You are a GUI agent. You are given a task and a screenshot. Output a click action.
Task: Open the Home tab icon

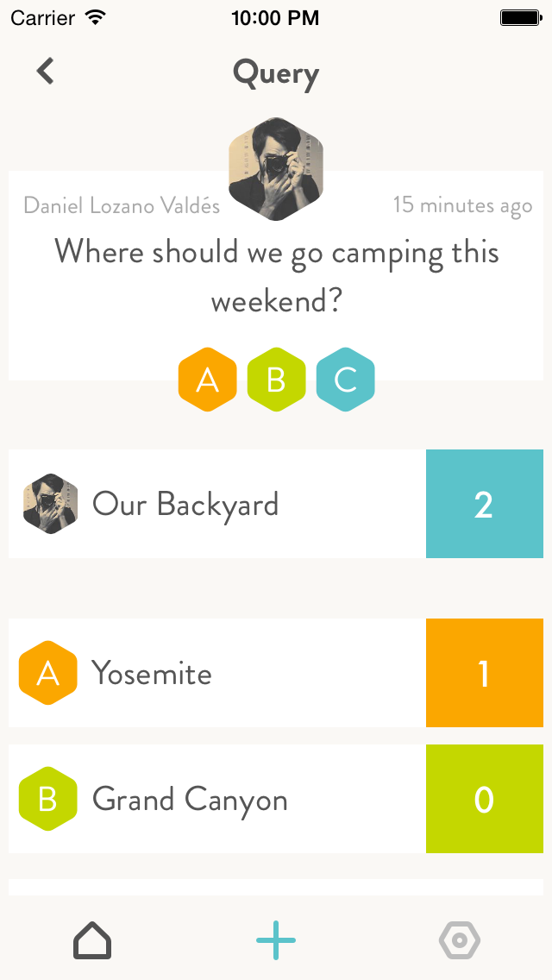92,939
